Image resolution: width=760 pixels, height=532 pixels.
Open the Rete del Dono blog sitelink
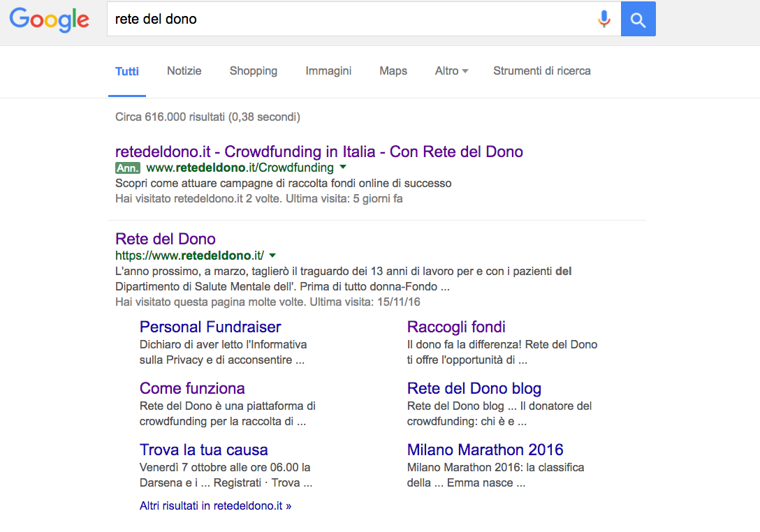(x=474, y=388)
